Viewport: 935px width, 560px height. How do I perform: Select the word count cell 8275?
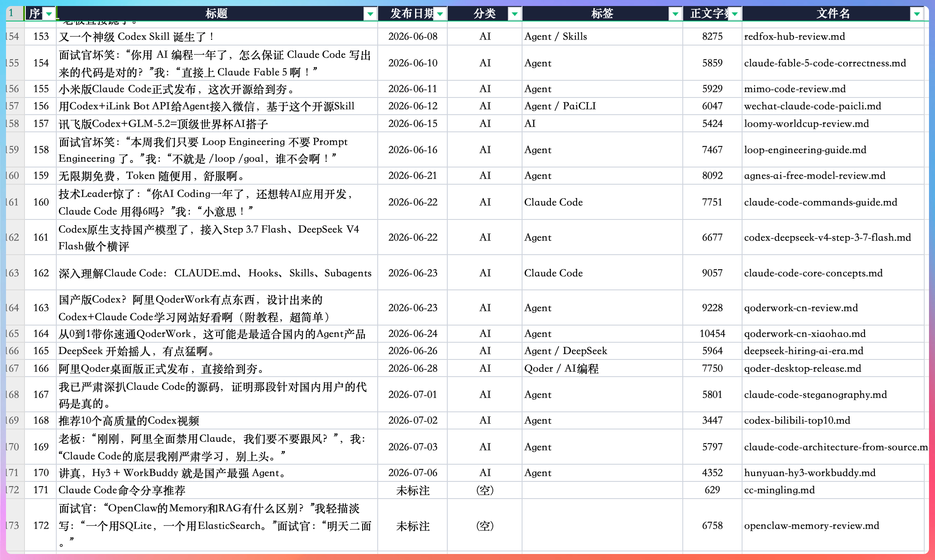(712, 37)
